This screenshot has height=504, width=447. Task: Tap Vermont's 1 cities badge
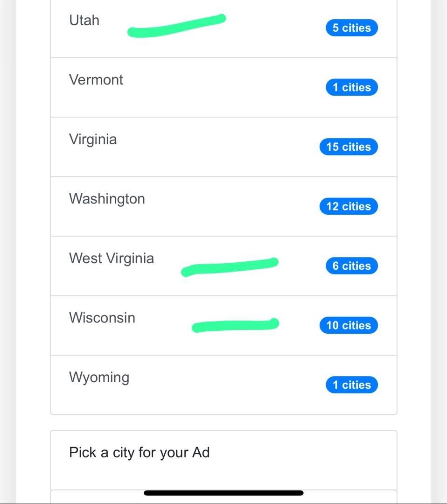coord(351,87)
